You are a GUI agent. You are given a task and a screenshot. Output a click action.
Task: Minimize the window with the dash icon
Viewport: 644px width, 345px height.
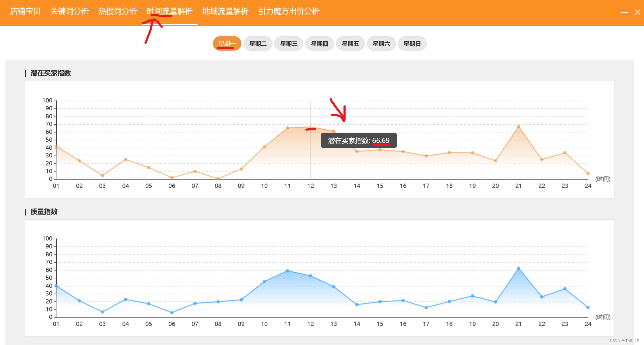pos(625,12)
